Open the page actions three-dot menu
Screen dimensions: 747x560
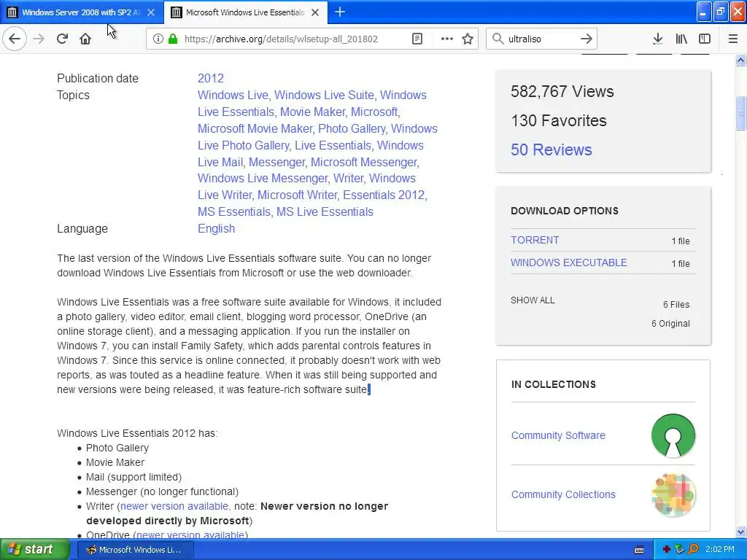click(447, 39)
